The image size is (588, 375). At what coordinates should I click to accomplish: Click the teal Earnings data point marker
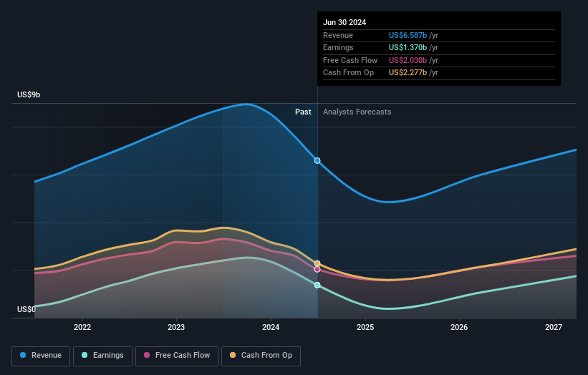click(317, 285)
